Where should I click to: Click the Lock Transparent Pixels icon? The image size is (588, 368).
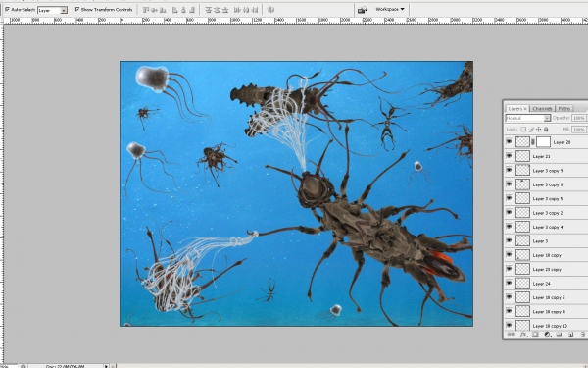pyautogui.click(x=523, y=130)
